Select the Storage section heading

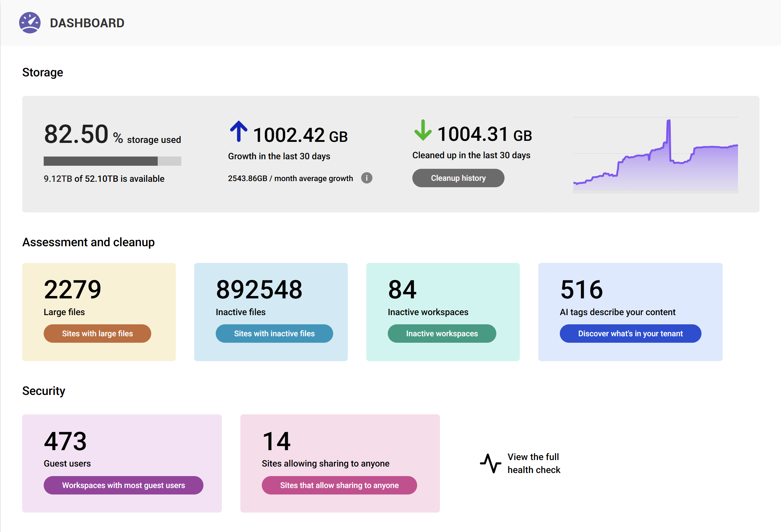[x=42, y=72]
